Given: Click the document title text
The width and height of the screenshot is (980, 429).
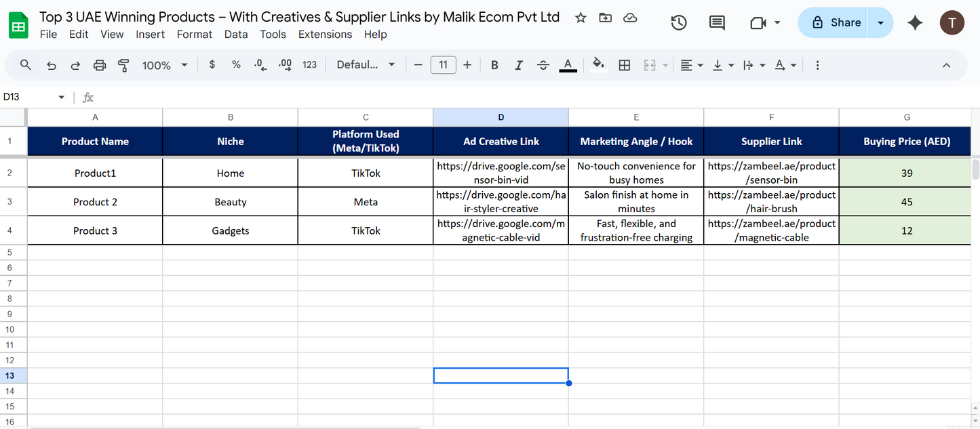Looking at the screenshot, I should tap(299, 17).
